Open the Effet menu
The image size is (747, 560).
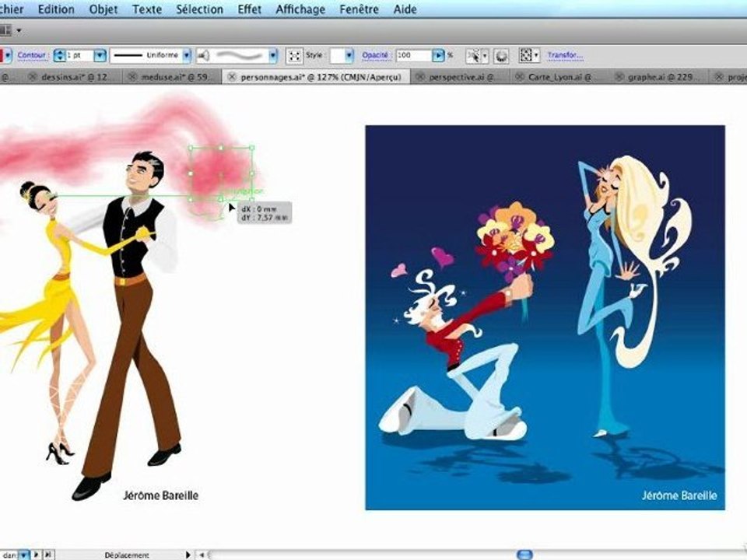249,9
